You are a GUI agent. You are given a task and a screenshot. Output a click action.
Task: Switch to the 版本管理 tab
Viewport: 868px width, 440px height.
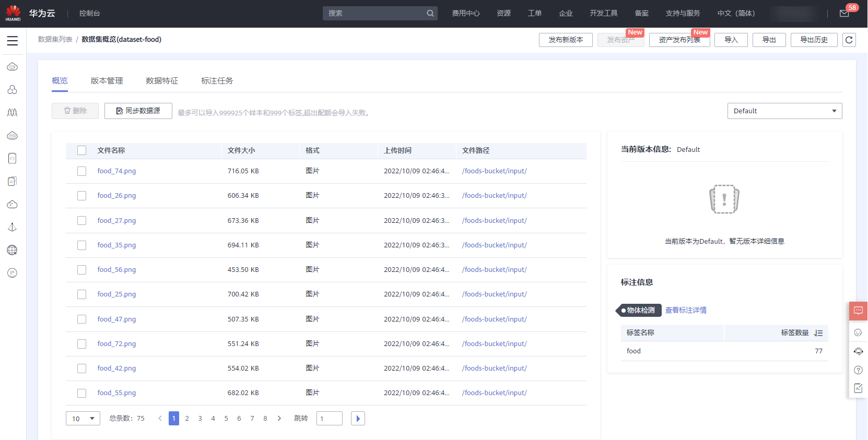pos(107,81)
